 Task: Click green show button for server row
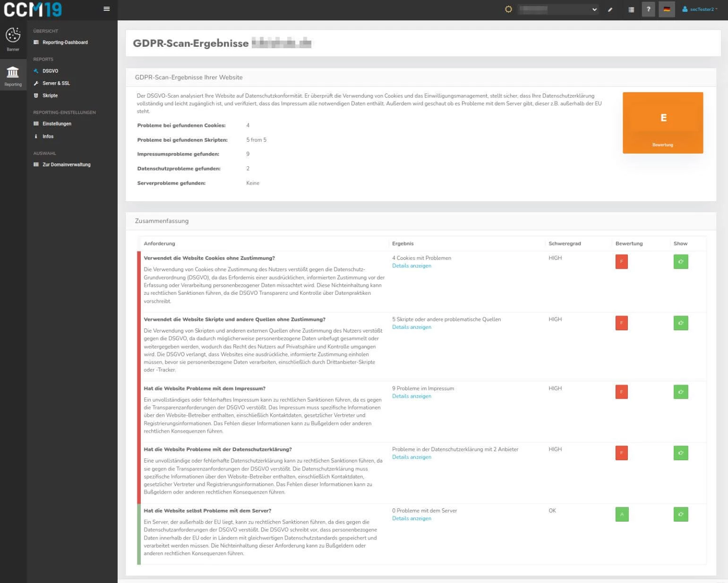(680, 514)
